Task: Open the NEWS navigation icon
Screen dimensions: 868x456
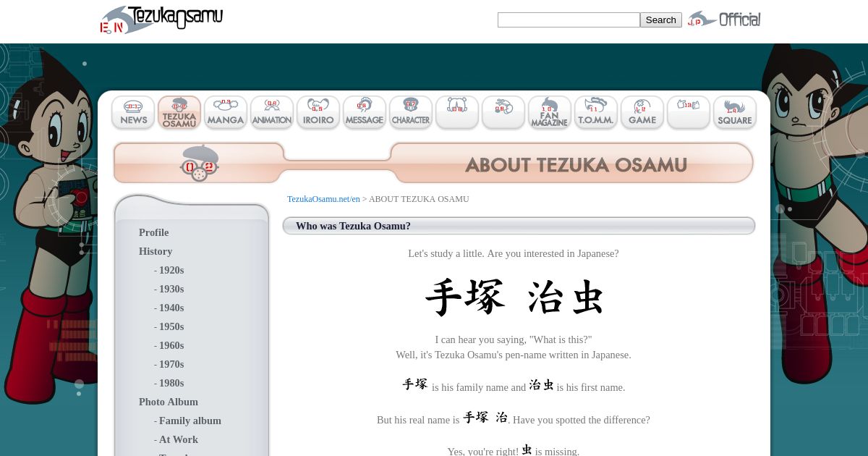Action: tap(133, 113)
